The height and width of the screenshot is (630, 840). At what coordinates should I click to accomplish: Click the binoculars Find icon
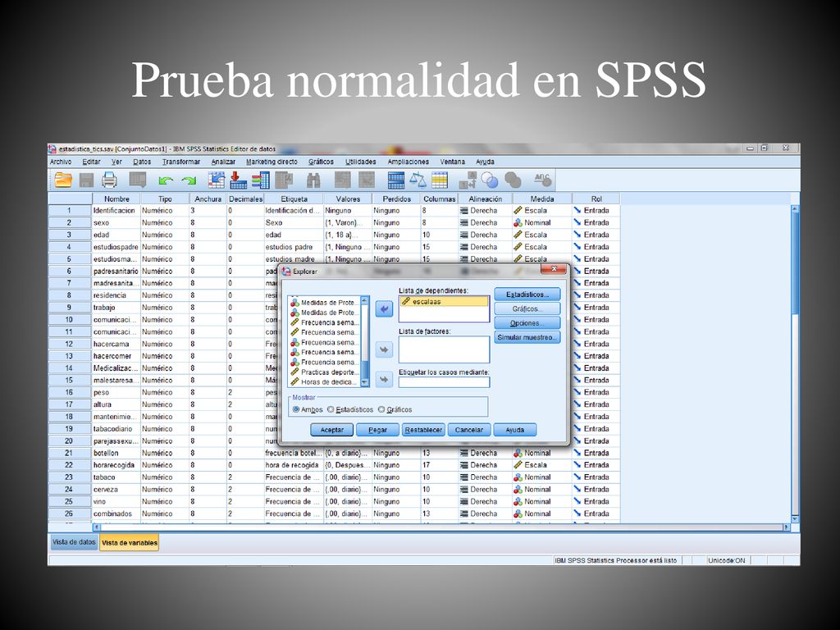point(313,180)
